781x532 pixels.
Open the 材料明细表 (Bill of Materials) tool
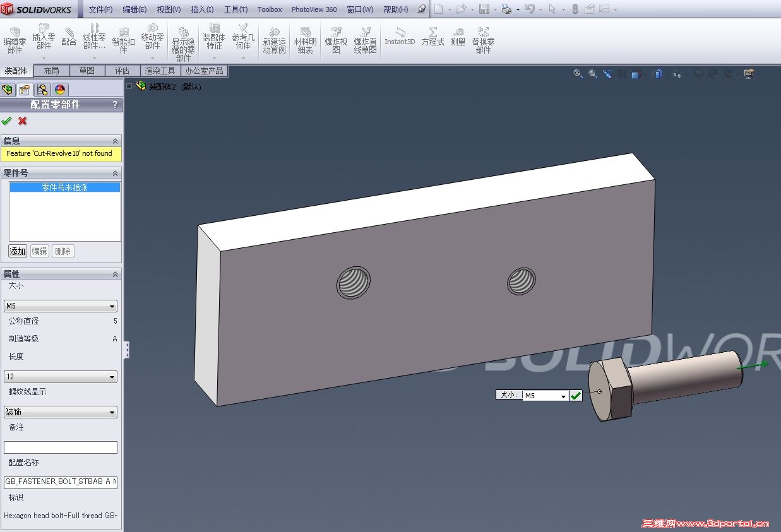(x=305, y=40)
